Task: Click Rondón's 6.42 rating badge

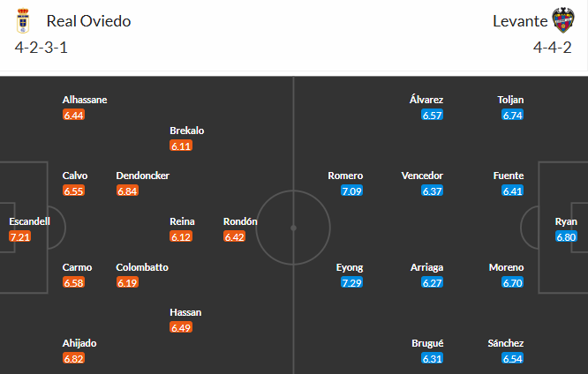Action: tap(234, 236)
